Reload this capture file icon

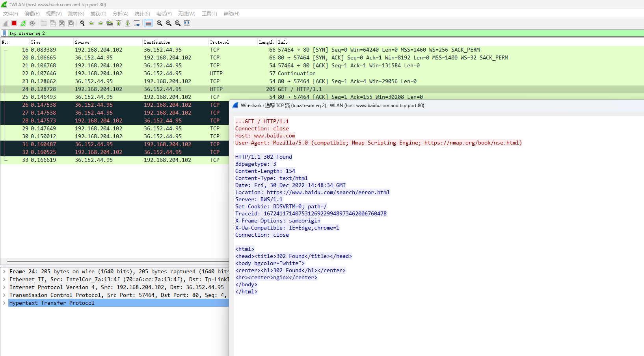(71, 23)
